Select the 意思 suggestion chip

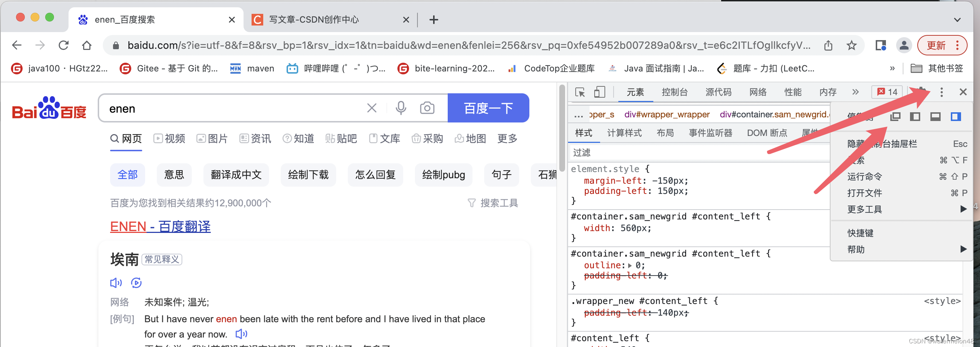tap(174, 175)
